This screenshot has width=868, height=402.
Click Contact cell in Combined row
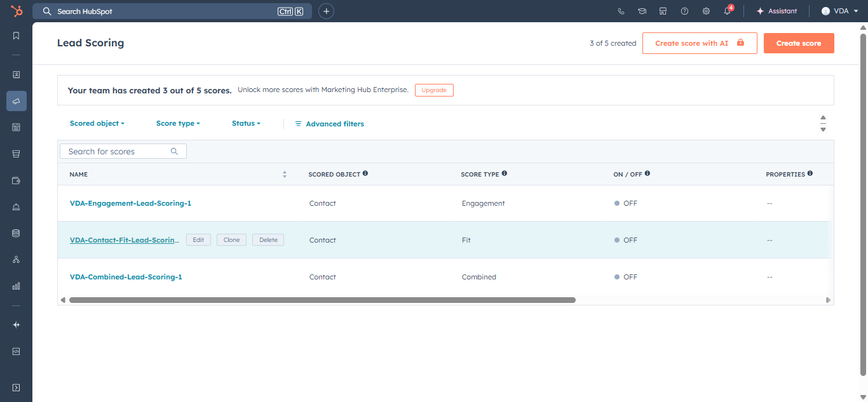(x=323, y=277)
